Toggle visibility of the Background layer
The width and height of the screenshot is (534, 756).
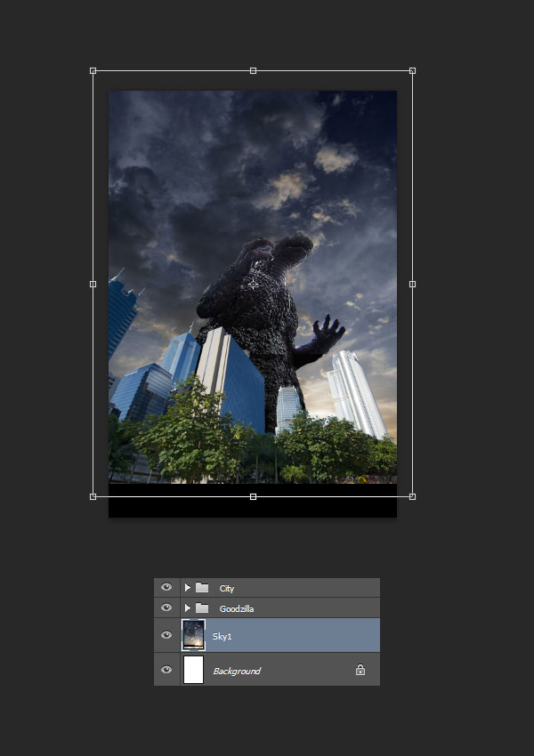[x=166, y=670]
